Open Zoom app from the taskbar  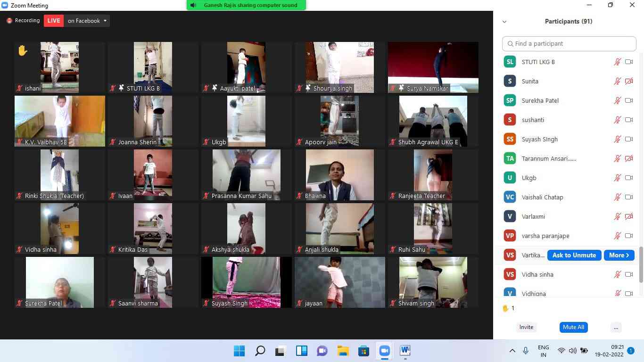click(x=384, y=351)
